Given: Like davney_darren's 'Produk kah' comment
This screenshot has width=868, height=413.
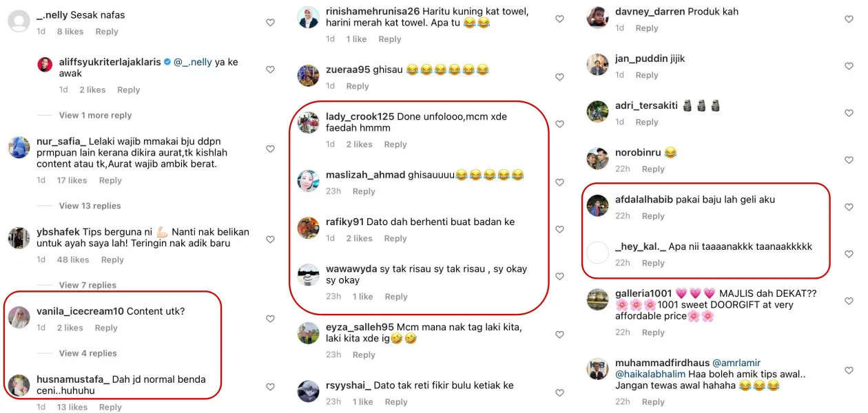Looking at the screenshot, I should (x=849, y=19).
